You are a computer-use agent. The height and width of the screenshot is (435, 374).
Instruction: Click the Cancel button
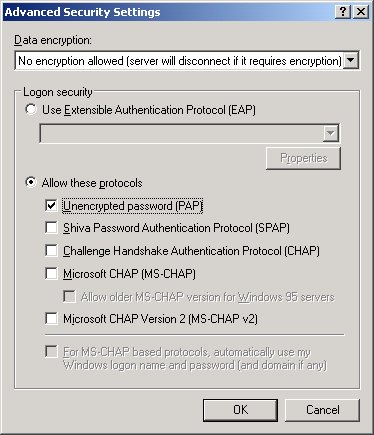click(322, 410)
